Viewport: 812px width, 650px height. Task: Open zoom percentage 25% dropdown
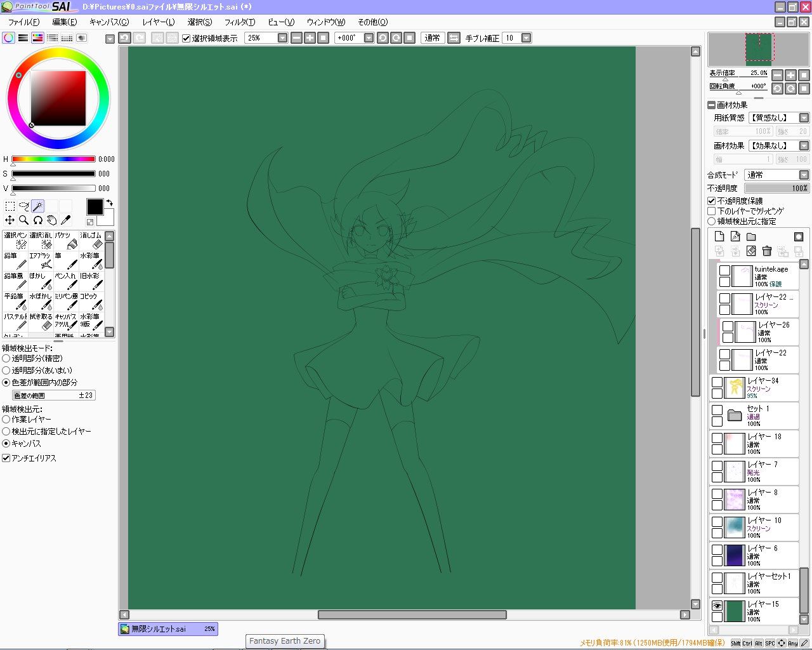[283, 38]
